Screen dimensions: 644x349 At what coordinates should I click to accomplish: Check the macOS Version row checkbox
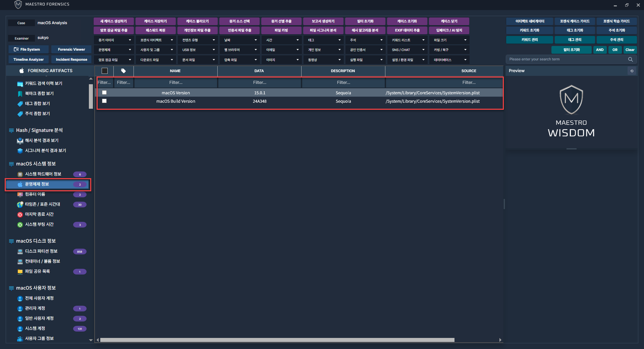[x=104, y=93]
